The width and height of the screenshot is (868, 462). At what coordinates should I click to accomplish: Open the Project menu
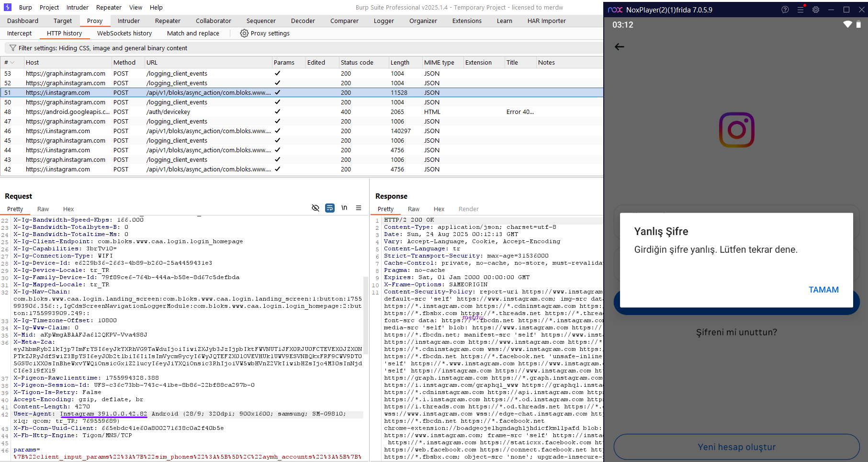(49, 7)
